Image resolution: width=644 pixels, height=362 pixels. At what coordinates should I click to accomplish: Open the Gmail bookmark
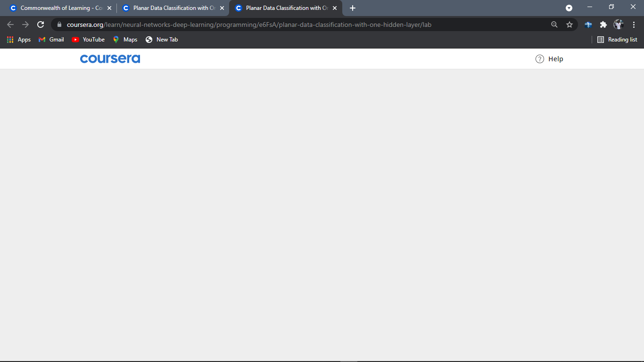(x=51, y=40)
